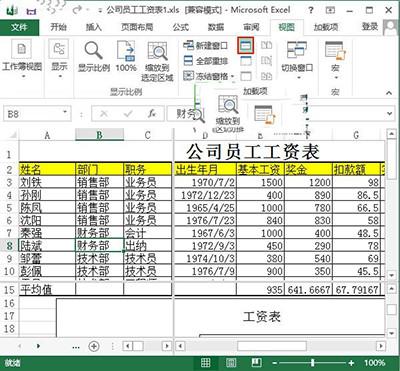Click the Split window button in the ribbon
The height and width of the screenshot is (371, 400).
click(246, 46)
